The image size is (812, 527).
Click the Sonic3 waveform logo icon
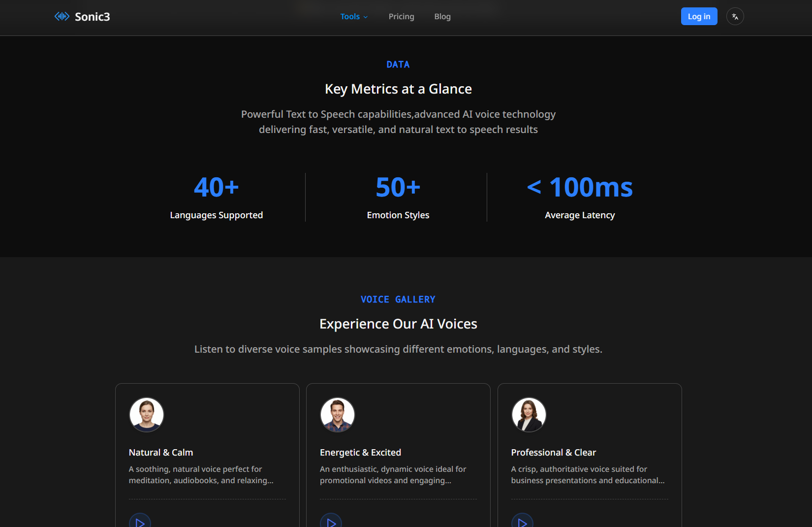(62, 16)
